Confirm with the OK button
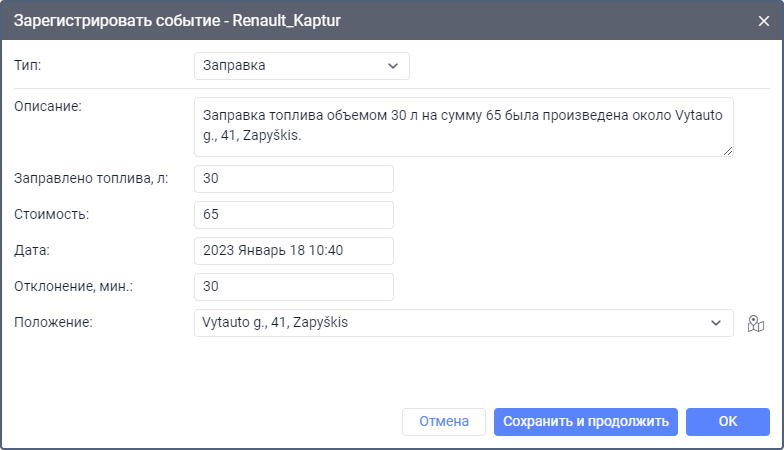 coord(727,422)
